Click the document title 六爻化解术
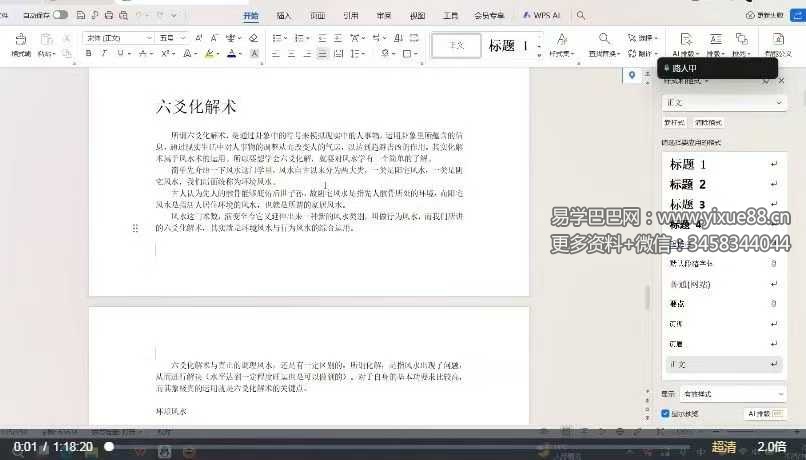The height and width of the screenshot is (460, 806). 196,107
